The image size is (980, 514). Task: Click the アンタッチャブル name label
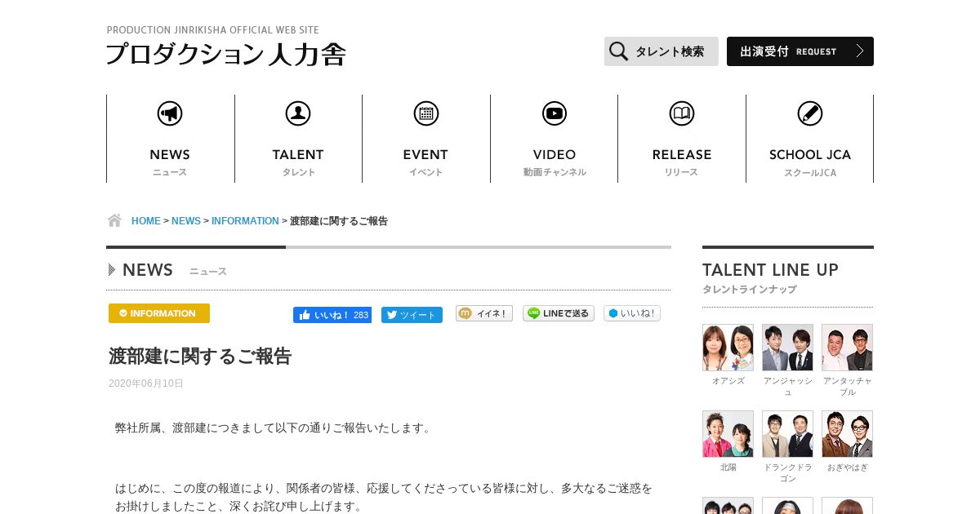point(847,387)
